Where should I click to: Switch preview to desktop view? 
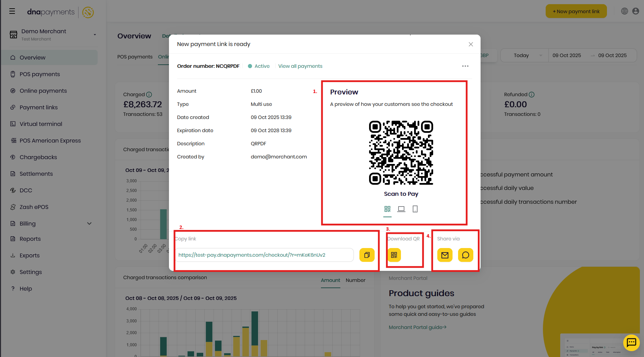(401, 209)
